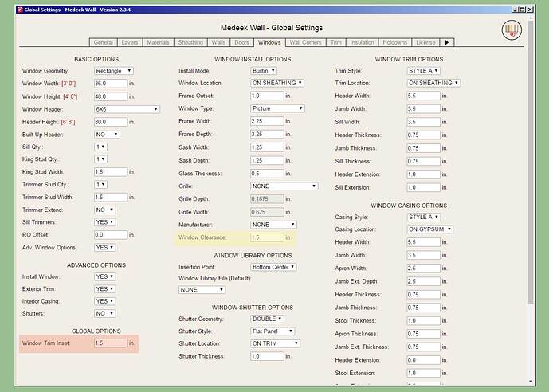Select the Windows tab
The height and width of the screenshot is (392, 549).
pyautogui.click(x=269, y=42)
